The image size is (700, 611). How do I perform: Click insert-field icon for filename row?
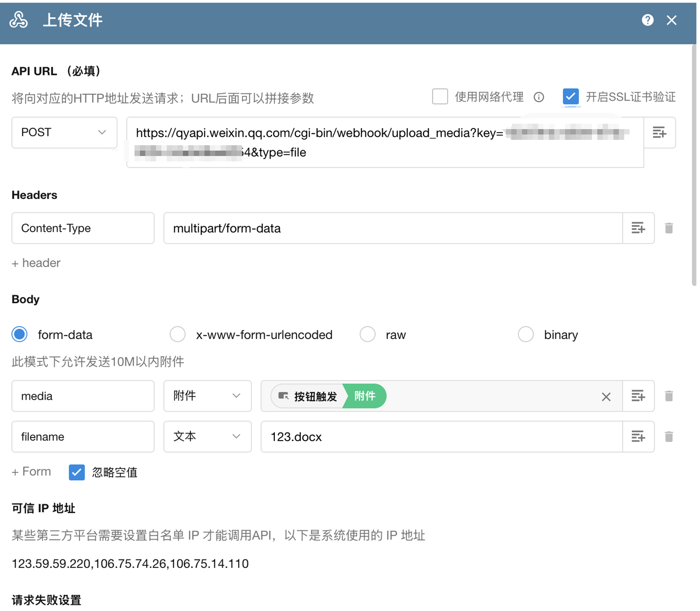point(638,437)
